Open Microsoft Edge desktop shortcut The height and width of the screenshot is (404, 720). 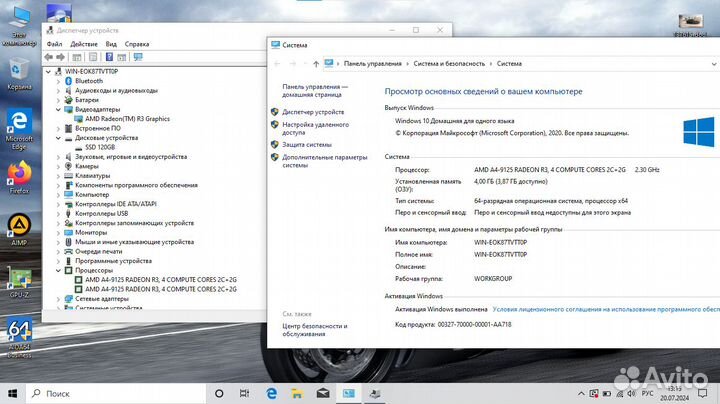pos(19,129)
